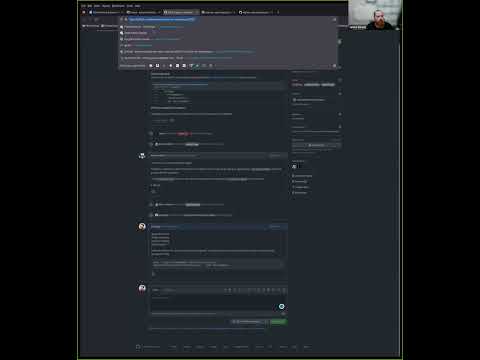Viewport: 480px width, 360px height.
Task: Open the dropdown arrow on Close issue button
Action: (266, 322)
